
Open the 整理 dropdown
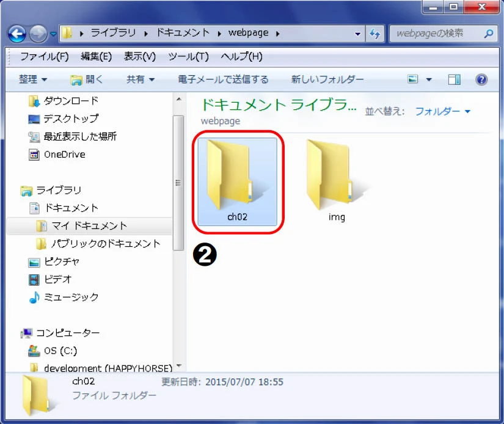[x=33, y=79]
